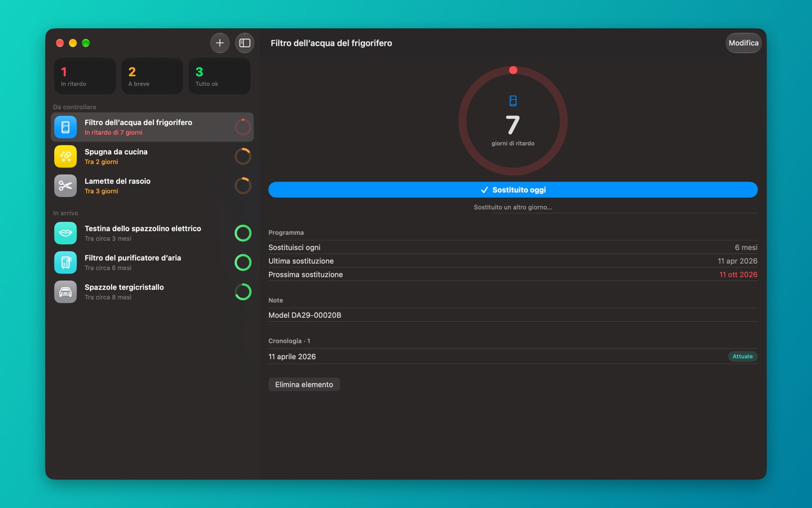Click the red '11 ott 2026' next date
This screenshot has height=508, width=812.
click(x=738, y=275)
